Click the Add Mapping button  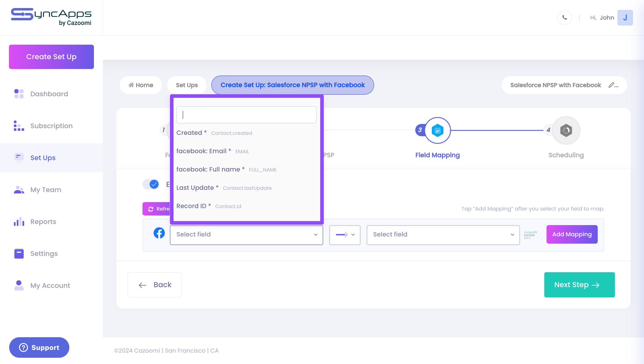(572, 234)
